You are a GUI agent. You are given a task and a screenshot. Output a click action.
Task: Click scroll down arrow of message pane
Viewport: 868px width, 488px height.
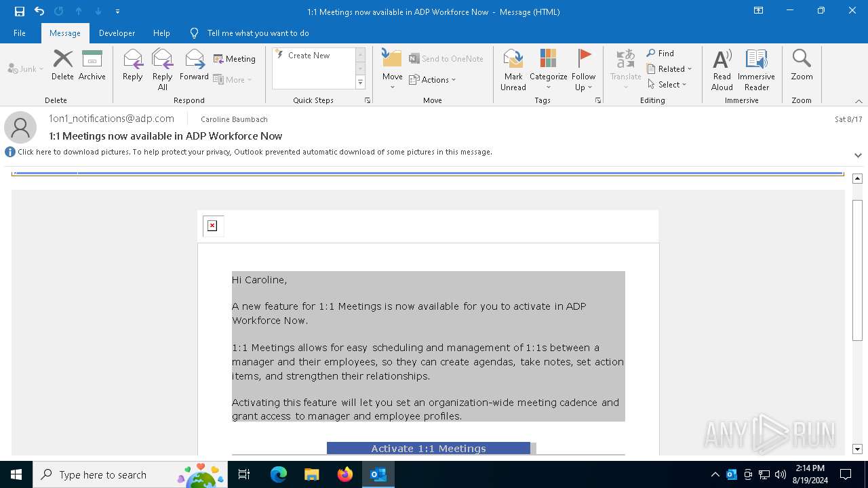click(857, 449)
